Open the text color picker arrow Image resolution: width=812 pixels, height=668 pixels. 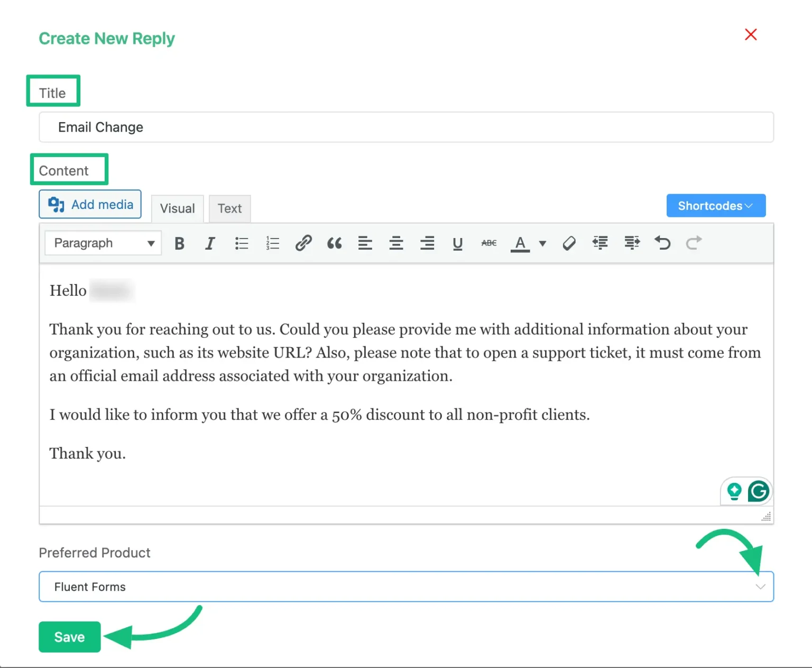coord(543,243)
